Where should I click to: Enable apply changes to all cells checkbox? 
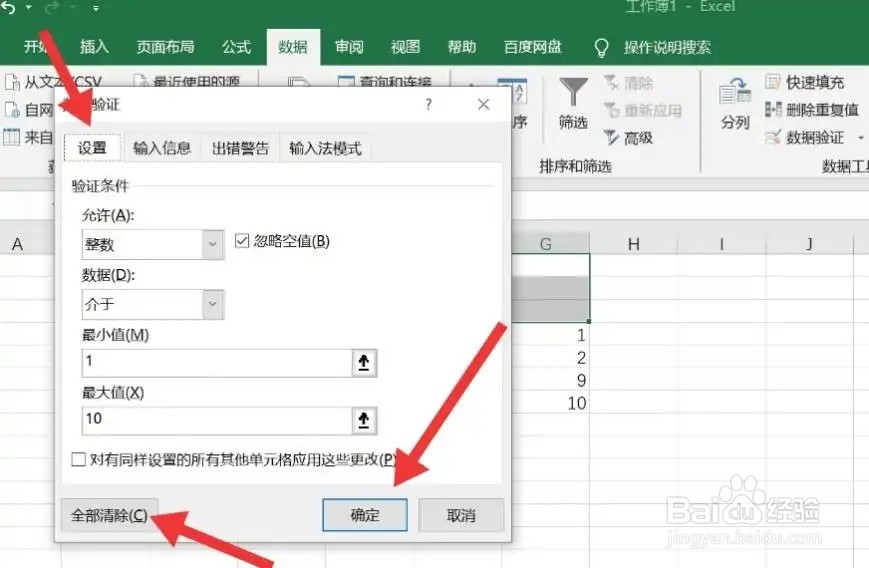[79, 459]
